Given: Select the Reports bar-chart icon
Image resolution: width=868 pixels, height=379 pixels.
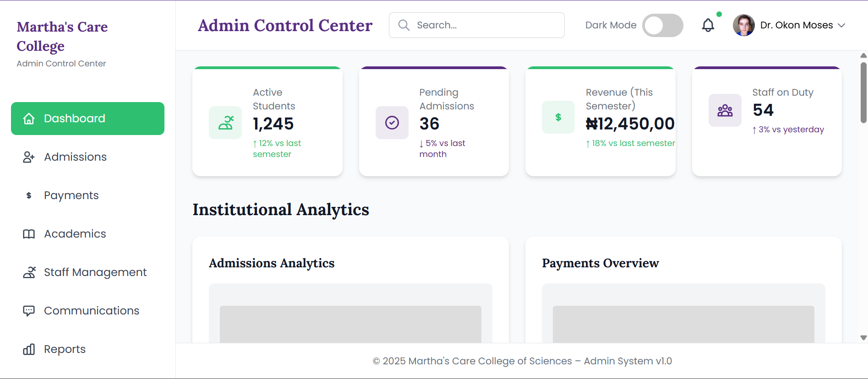Looking at the screenshot, I should point(29,349).
